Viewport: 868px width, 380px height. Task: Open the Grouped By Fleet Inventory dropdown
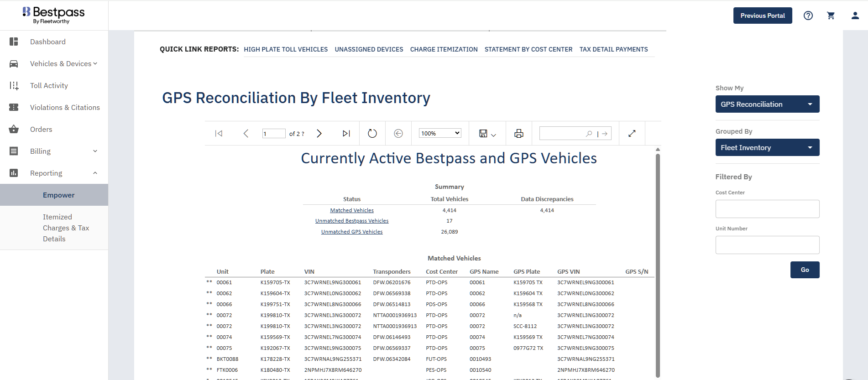(767, 147)
